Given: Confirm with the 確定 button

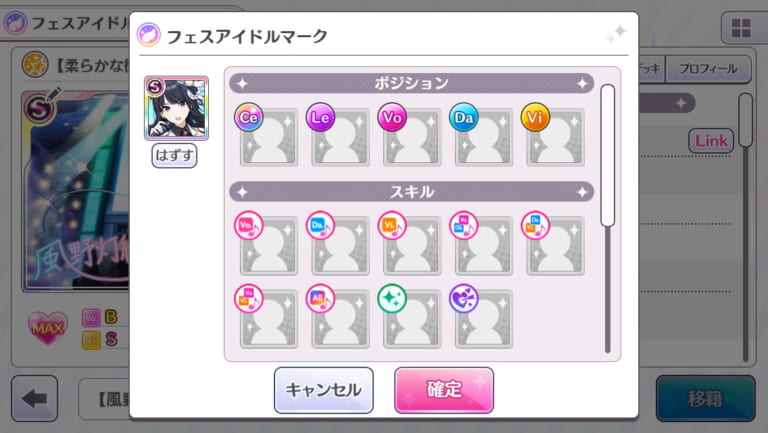Looking at the screenshot, I should [x=444, y=390].
